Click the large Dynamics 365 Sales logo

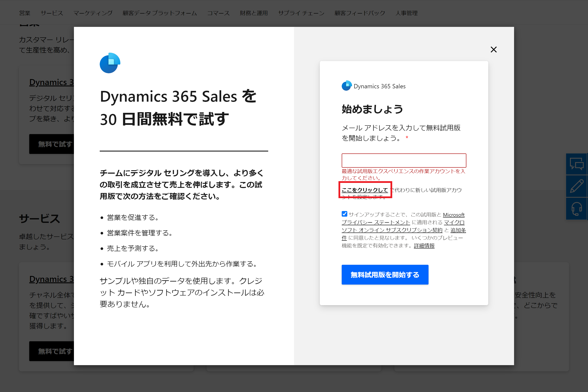[110, 63]
